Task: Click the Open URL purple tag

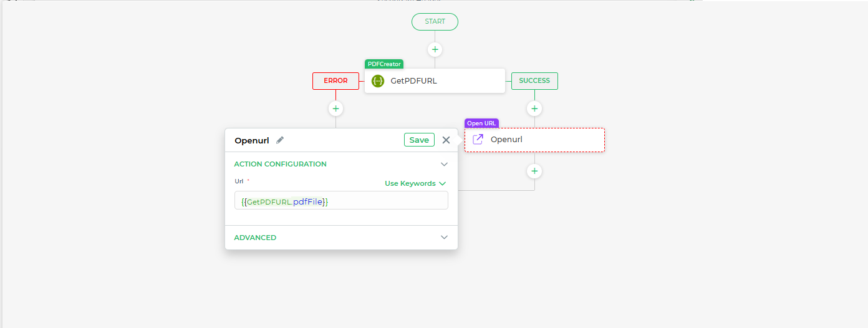Action: [481, 123]
